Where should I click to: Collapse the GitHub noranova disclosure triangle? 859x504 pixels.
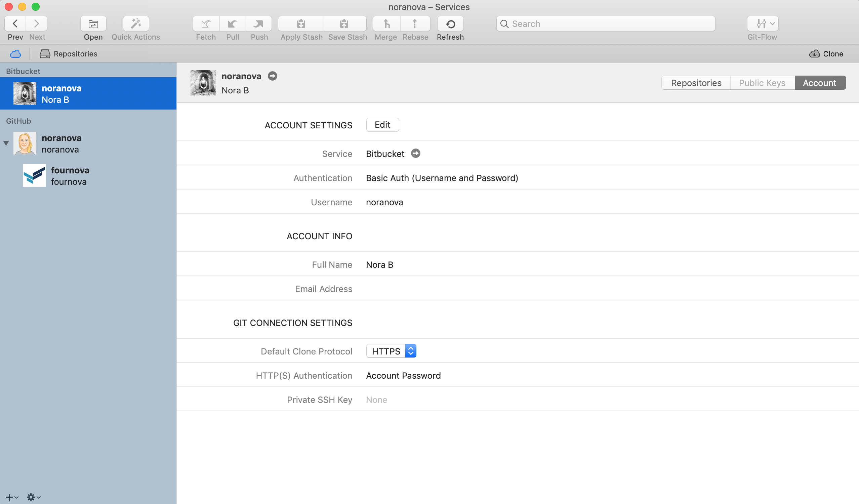point(6,143)
